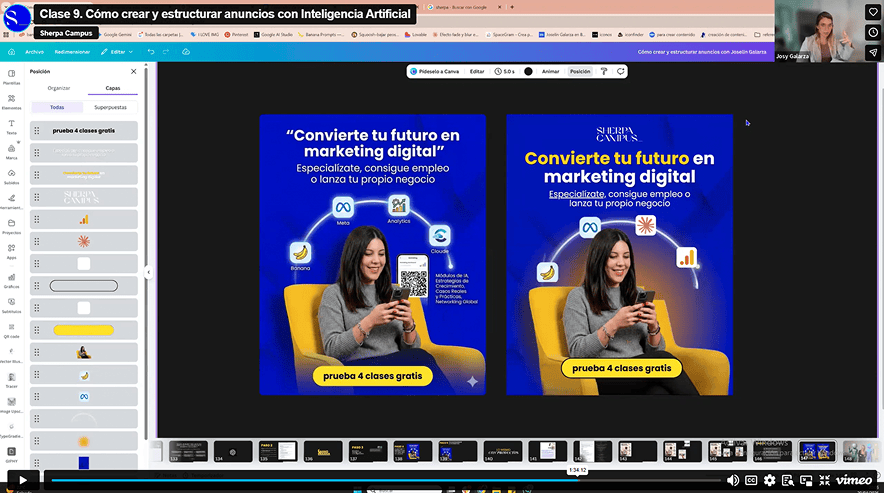This screenshot has width=884, height=493.
Task: Click the Vimeo settings gear icon
Action: coord(770,480)
